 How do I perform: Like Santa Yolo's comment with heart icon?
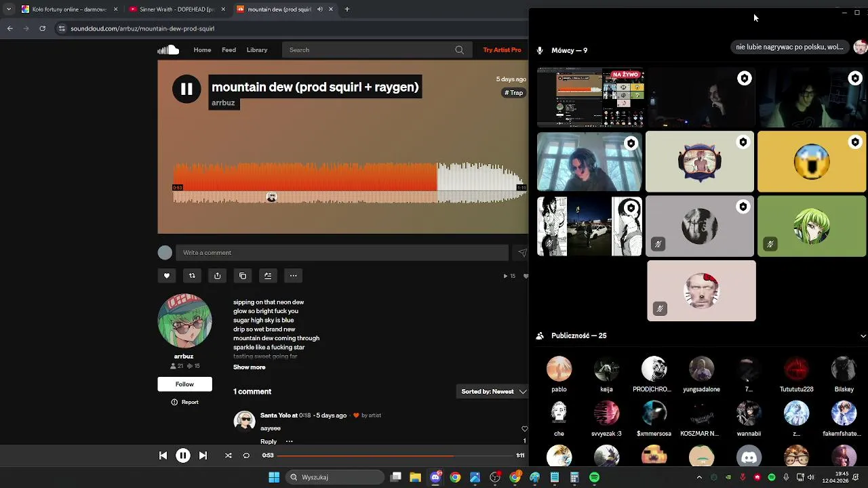tap(524, 429)
